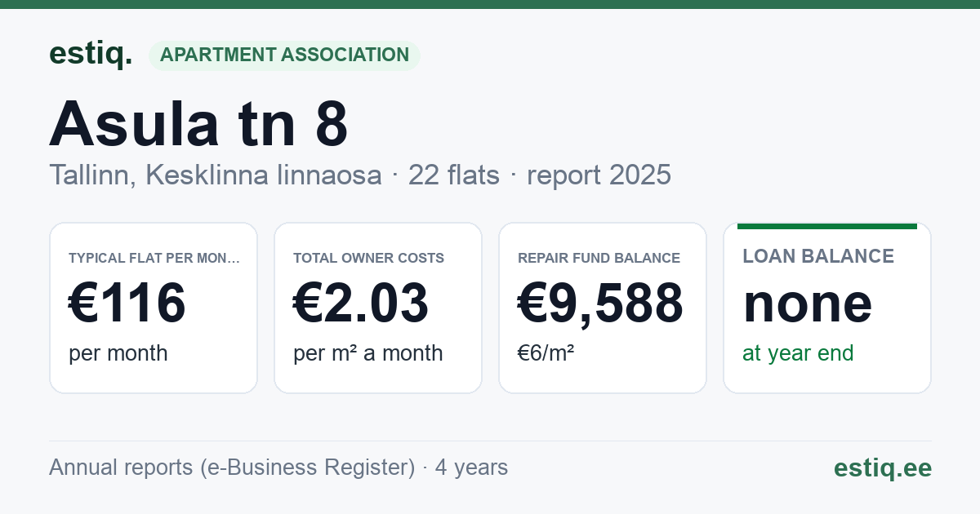The height and width of the screenshot is (514, 980).
Task: Click the loan balance 'none' value
Action: tap(808, 304)
